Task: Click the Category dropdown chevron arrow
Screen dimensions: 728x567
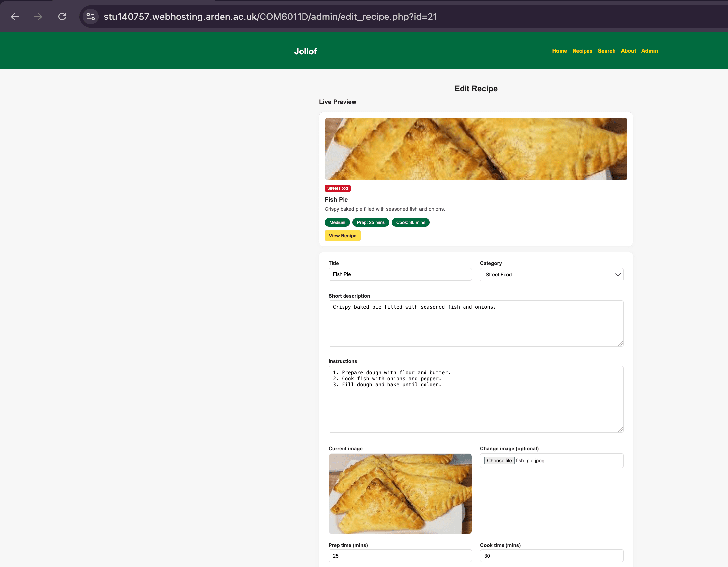Action: (x=618, y=275)
